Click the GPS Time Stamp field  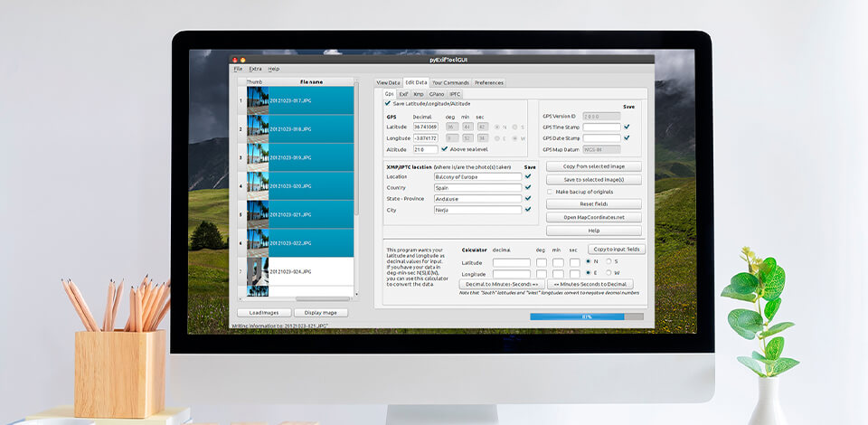602,127
